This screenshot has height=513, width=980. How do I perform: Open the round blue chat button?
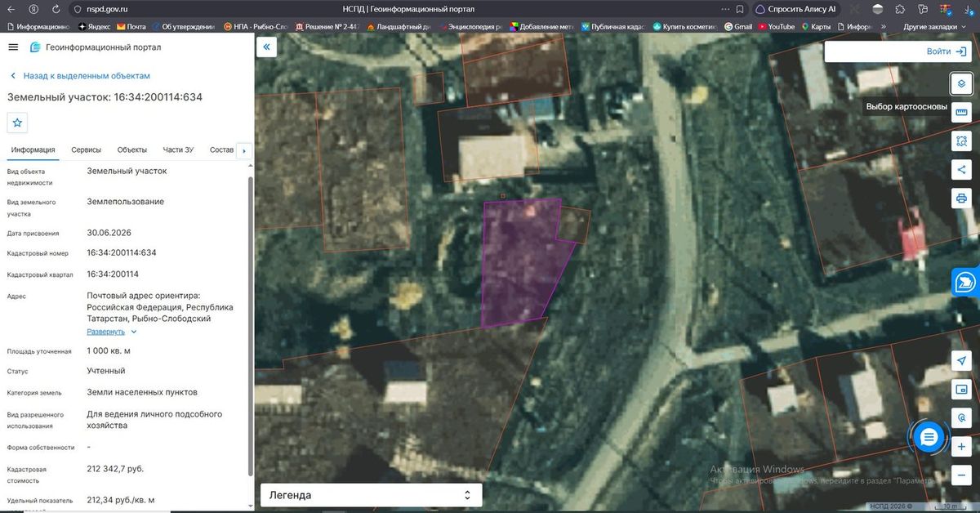[x=928, y=438]
